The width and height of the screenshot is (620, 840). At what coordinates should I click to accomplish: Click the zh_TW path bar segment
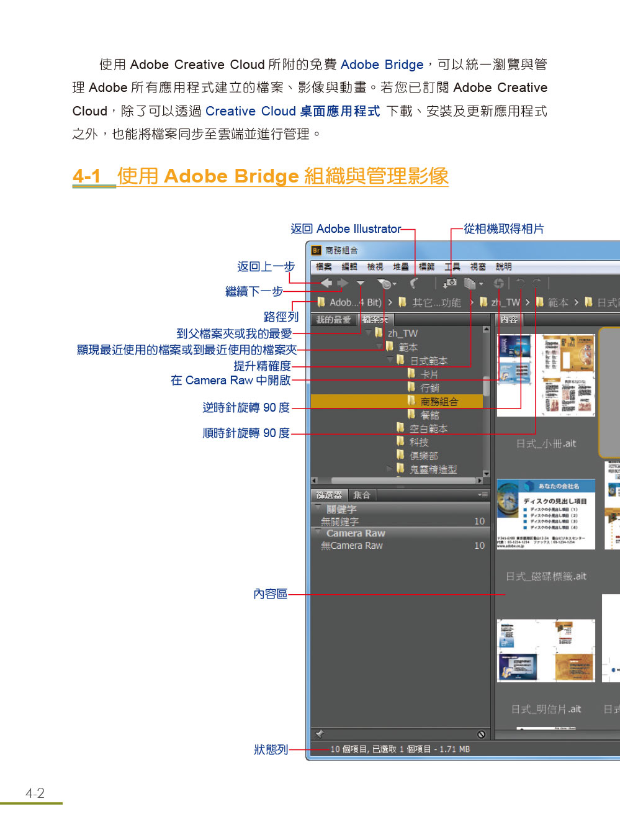(500, 302)
